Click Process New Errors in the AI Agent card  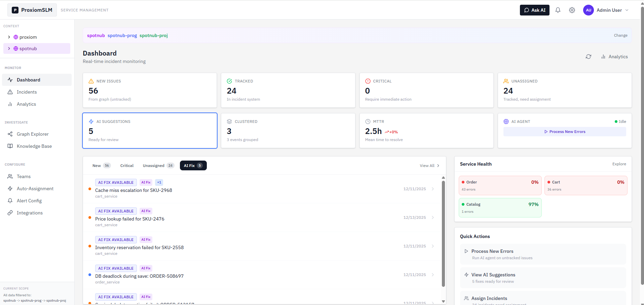pyautogui.click(x=564, y=132)
